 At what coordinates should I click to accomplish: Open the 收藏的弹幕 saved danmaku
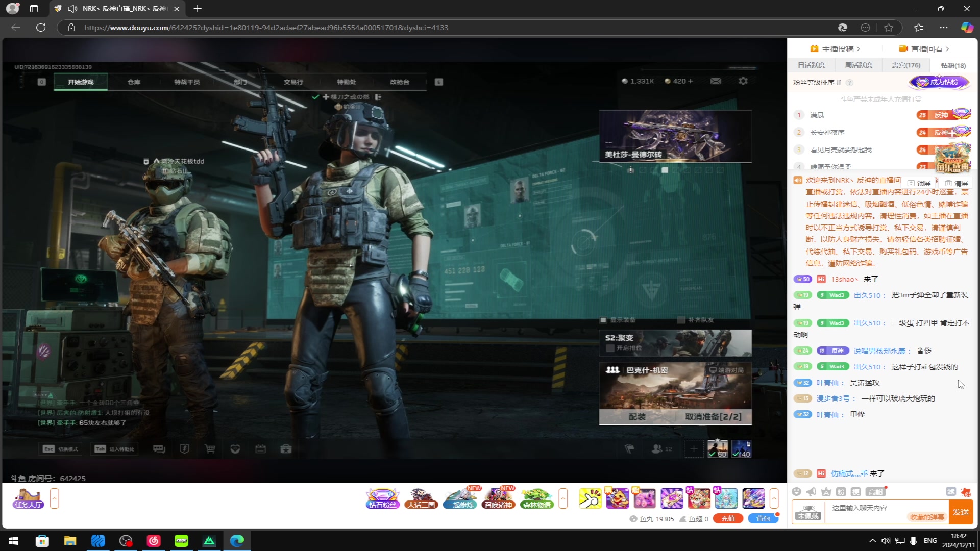tap(927, 517)
